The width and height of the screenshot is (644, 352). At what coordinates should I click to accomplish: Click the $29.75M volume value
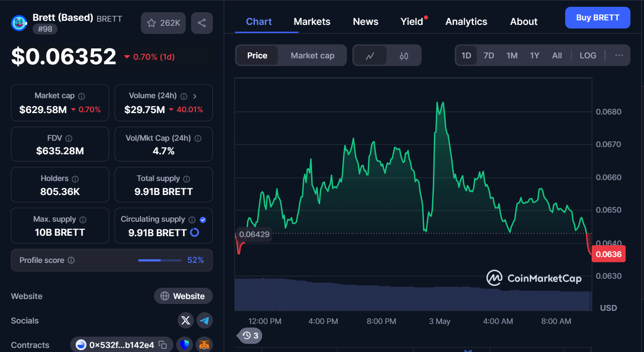[144, 109]
